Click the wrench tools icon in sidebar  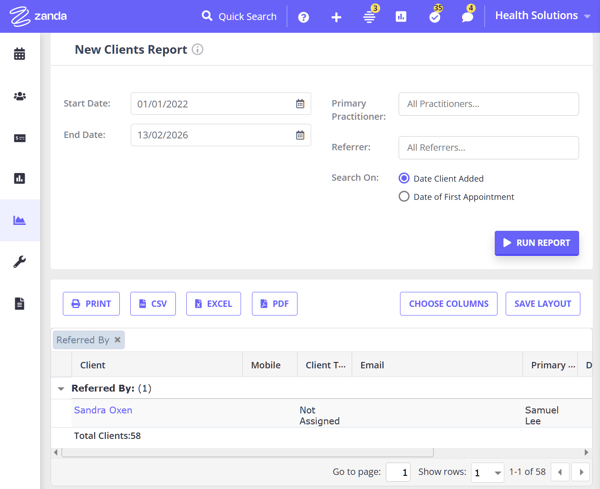coord(19,262)
